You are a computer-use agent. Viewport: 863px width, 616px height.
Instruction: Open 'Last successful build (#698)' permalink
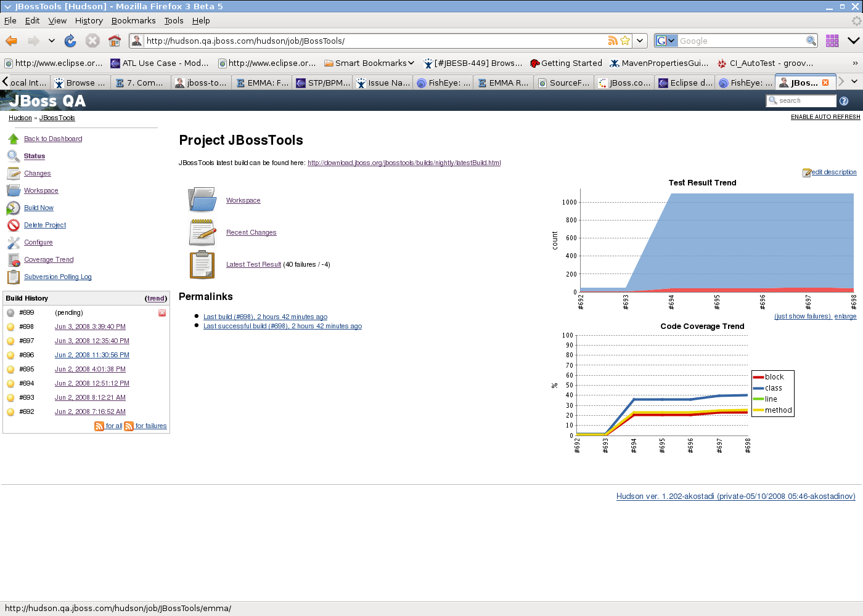[282, 326]
